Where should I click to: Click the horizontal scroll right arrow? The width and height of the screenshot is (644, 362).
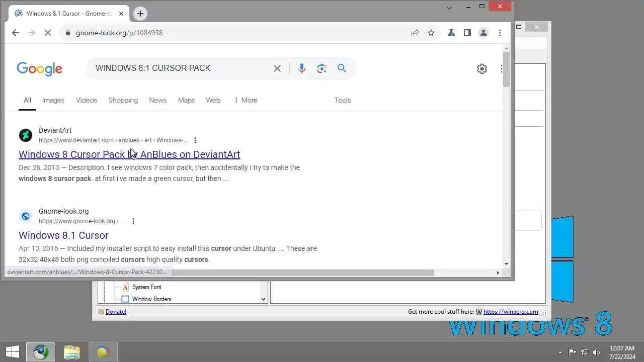(x=498, y=273)
